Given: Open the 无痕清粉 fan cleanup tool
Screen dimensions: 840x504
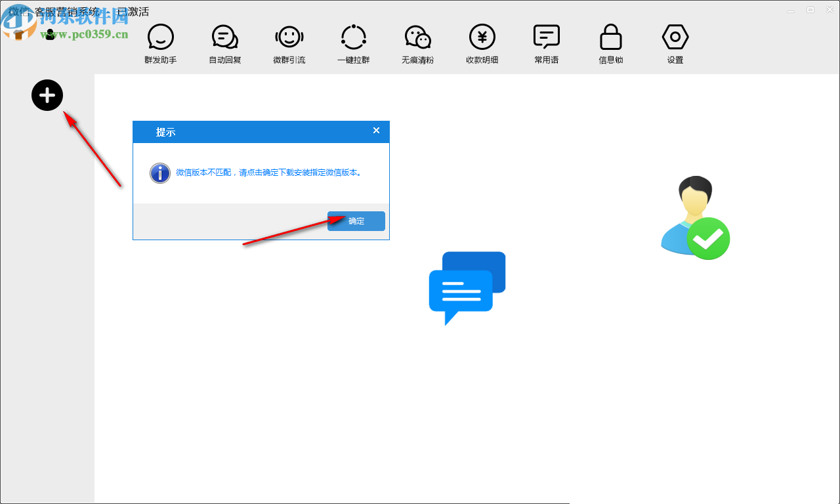Looking at the screenshot, I should click(x=418, y=44).
